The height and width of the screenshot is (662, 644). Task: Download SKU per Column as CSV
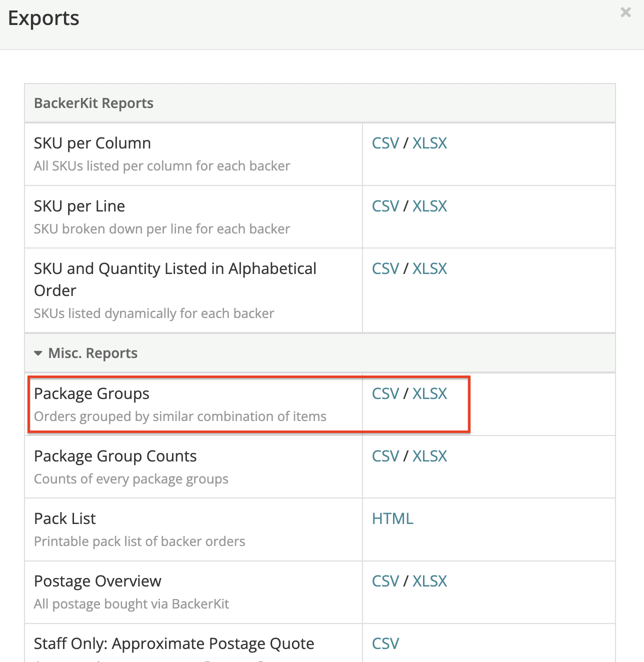(385, 143)
